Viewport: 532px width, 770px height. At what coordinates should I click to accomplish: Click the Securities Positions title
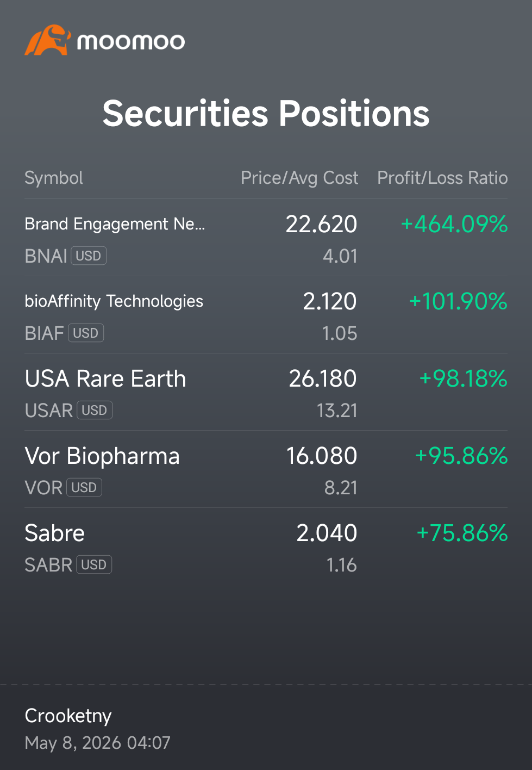266,113
